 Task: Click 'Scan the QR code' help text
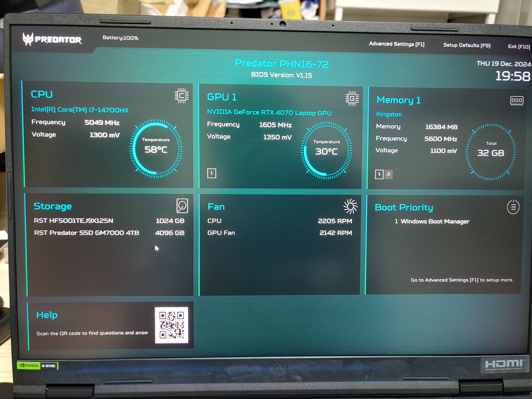point(92,333)
